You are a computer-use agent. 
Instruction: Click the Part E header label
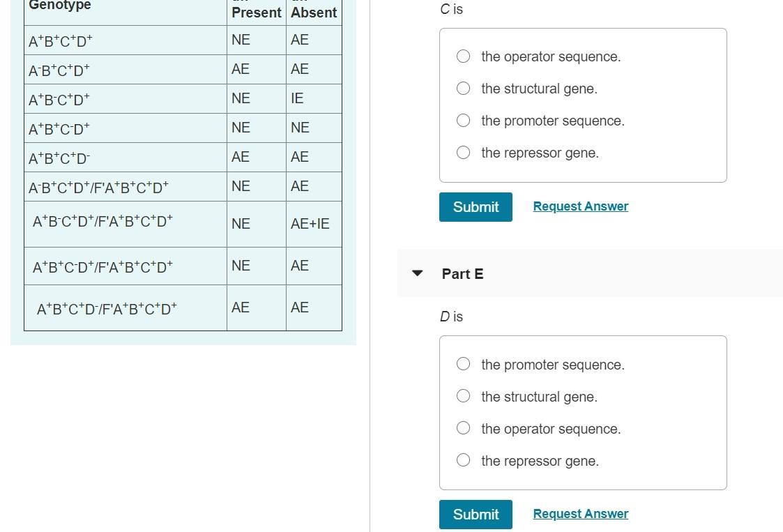click(462, 273)
